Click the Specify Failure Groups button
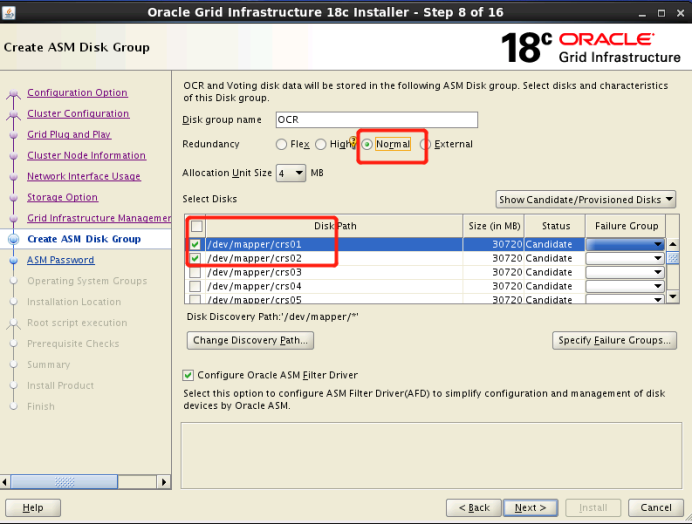692x525 pixels. point(614,341)
